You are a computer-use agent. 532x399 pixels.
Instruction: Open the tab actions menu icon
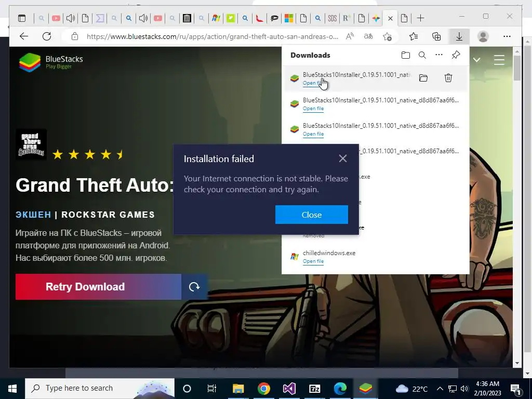tap(22, 18)
